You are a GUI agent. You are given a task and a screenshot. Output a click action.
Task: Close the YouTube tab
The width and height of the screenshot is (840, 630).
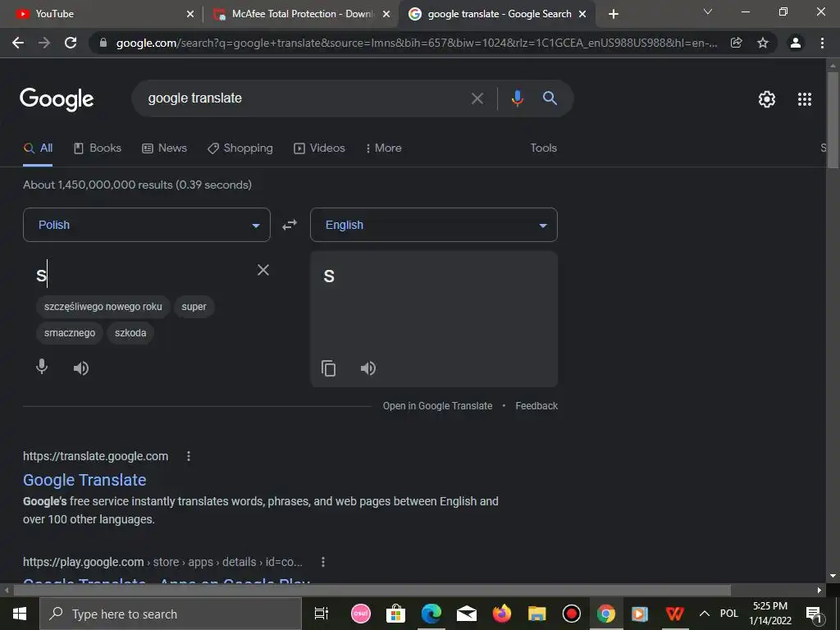[x=190, y=15]
